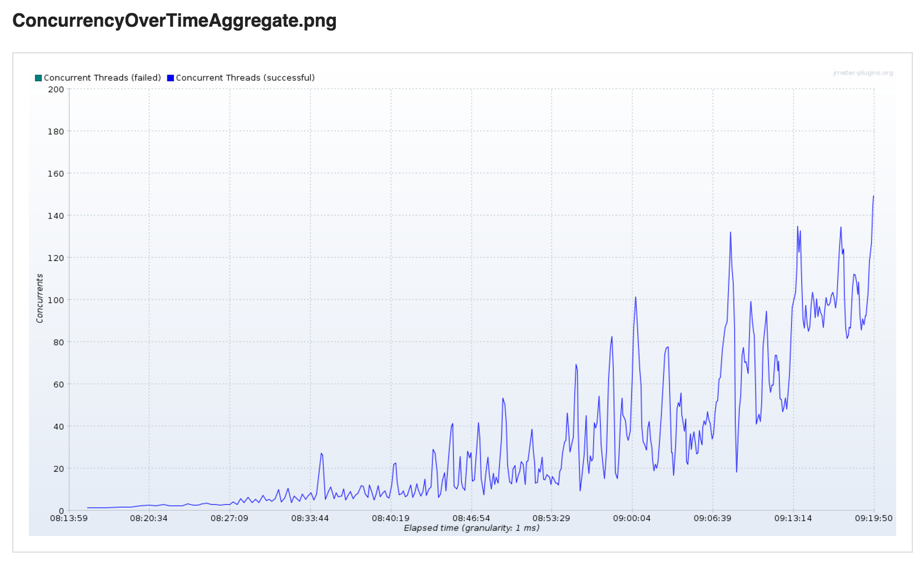
Task: Click the 200 y-axis label
Action: [x=56, y=89]
